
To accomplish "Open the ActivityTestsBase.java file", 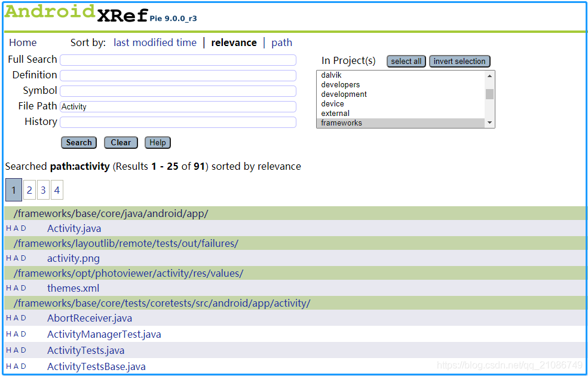I will 96,366.
